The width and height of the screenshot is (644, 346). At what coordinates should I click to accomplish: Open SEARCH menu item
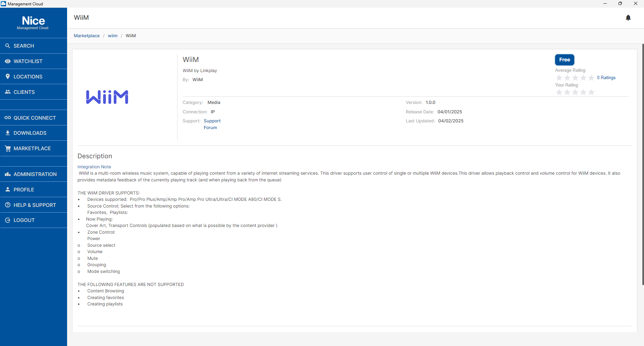click(x=34, y=46)
